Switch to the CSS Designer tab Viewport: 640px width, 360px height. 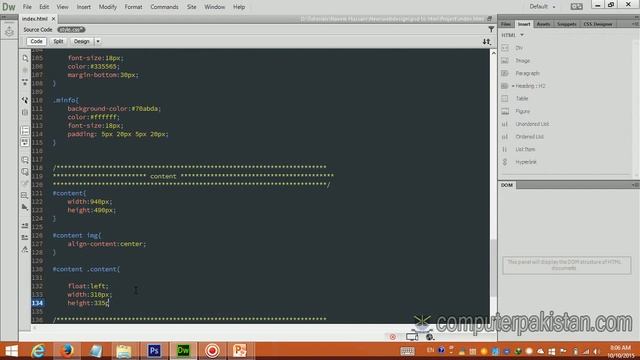pyautogui.click(x=598, y=24)
